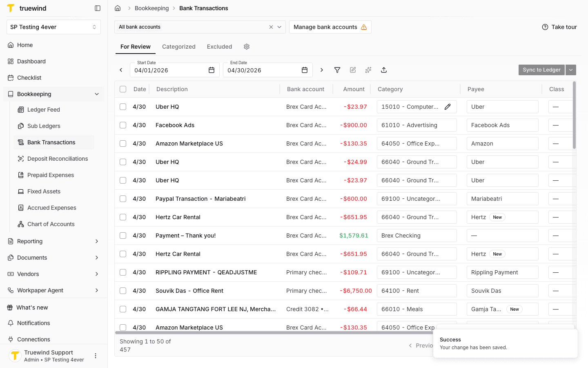Switch to the Excluded tab

(219, 47)
